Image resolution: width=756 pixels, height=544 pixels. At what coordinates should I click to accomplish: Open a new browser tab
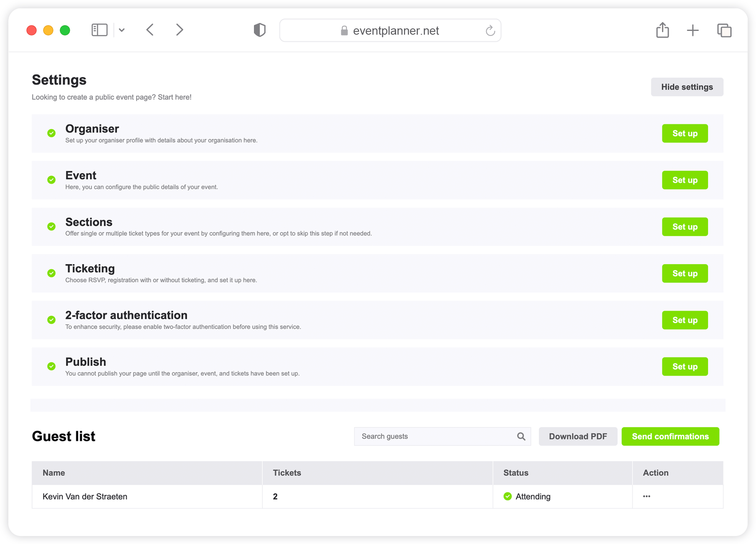[693, 30]
